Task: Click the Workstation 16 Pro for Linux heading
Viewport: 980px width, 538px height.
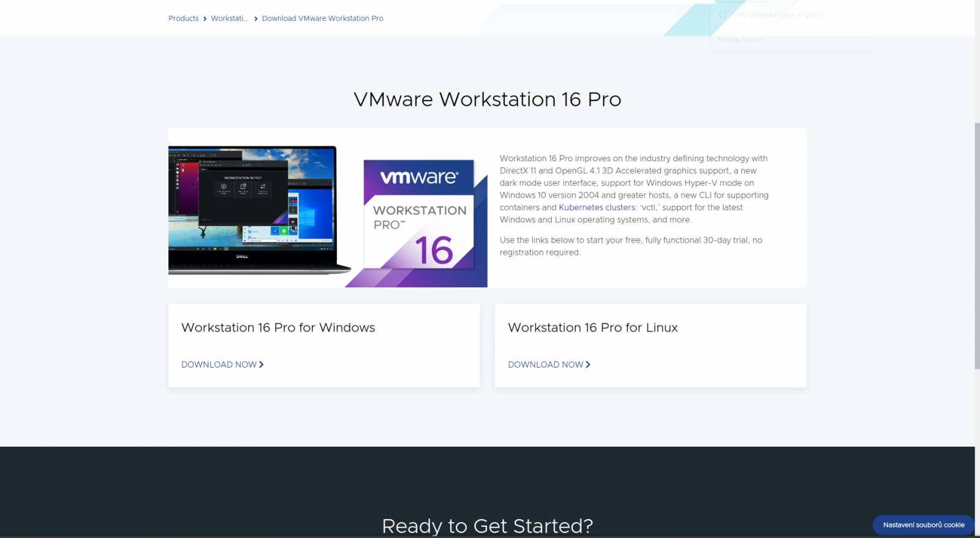Action: 593,328
